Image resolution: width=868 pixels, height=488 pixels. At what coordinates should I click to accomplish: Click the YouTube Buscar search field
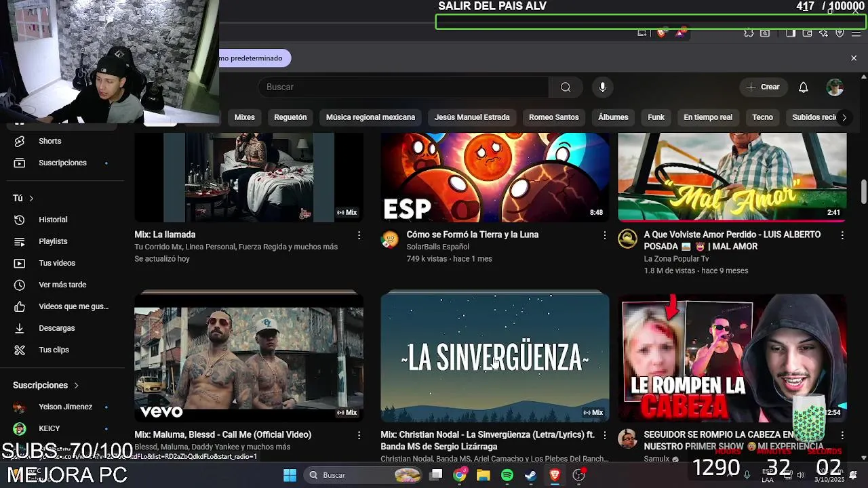[x=403, y=87]
